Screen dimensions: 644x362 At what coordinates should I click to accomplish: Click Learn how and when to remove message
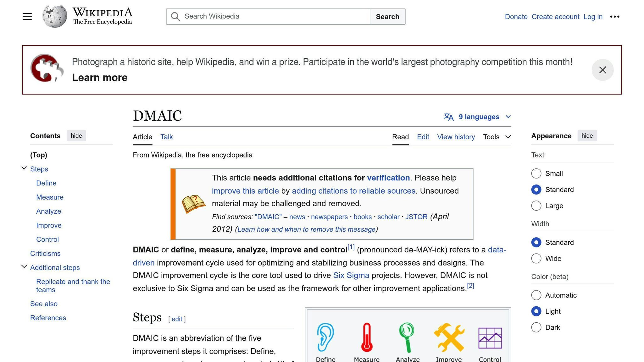click(306, 229)
